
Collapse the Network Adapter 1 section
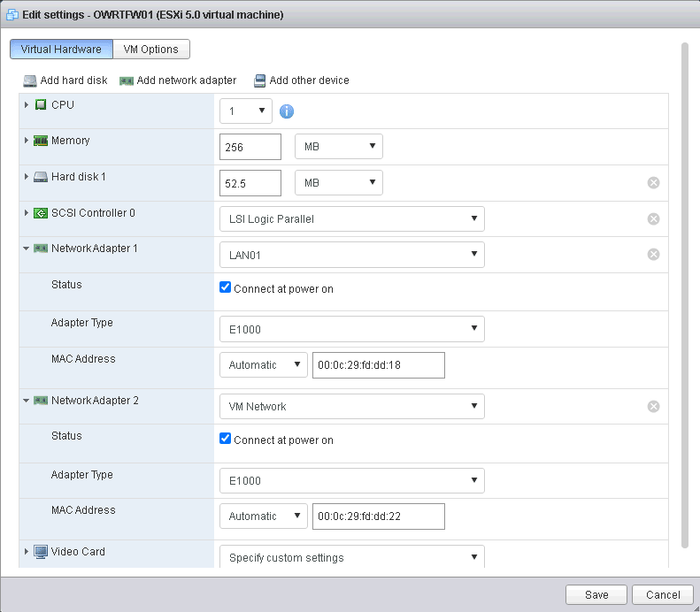tap(27, 249)
